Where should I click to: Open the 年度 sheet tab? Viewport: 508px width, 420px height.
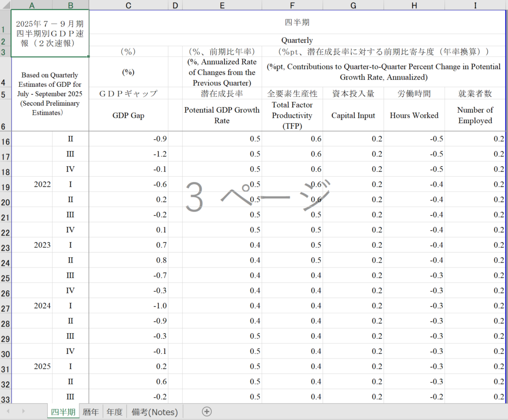pyautogui.click(x=115, y=412)
